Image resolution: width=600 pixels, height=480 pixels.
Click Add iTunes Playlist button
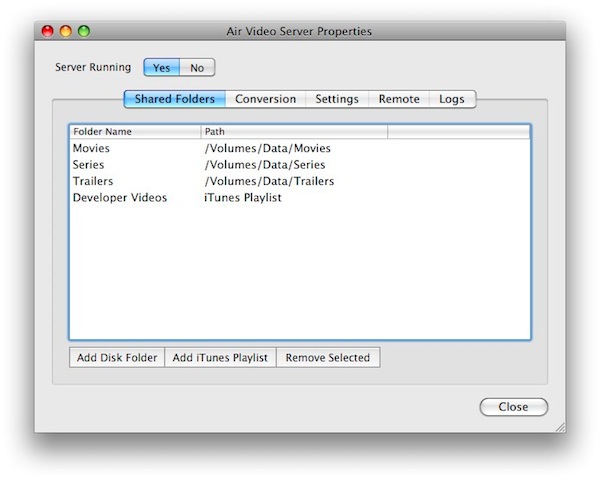click(220, 358)
